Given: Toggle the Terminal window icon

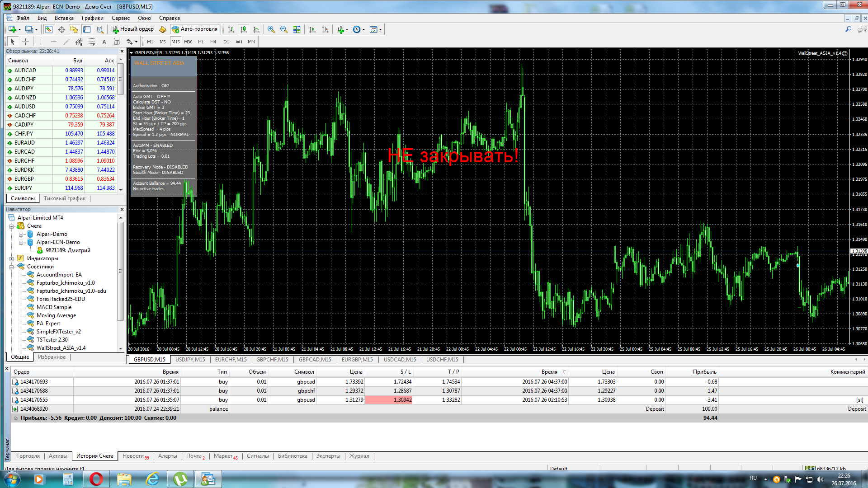Looking at the screenshot, I should (87, 29).
